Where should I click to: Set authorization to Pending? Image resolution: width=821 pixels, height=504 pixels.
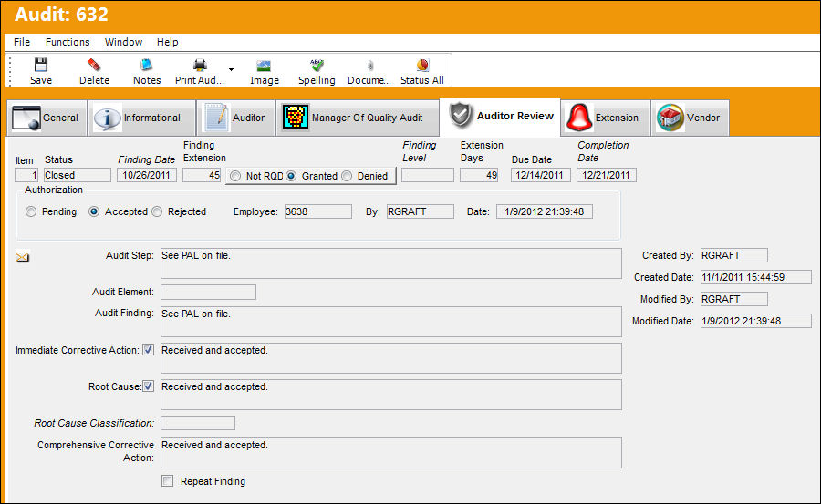pyautogui.click(x=31, y=211)
